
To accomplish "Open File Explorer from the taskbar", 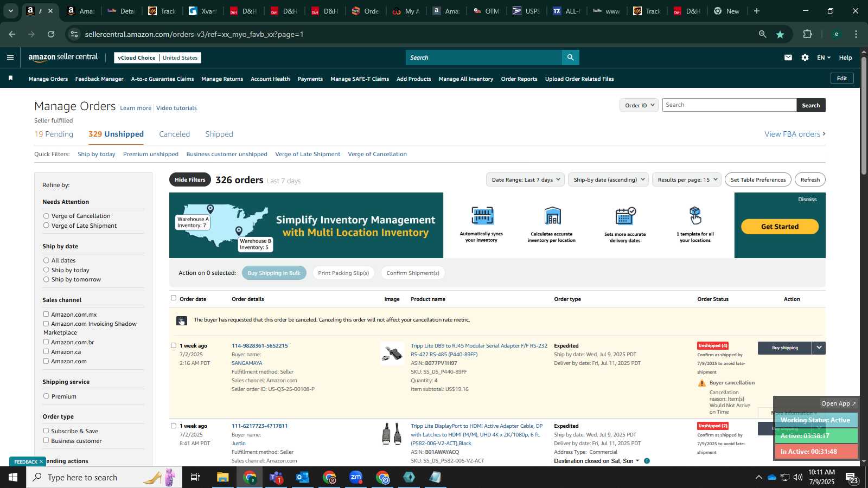I will pos(223,477).
